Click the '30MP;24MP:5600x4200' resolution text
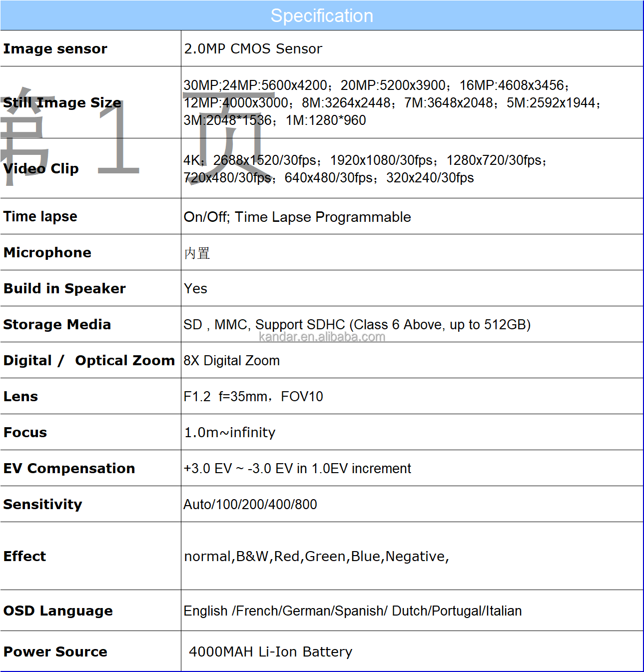 (255, 85)
